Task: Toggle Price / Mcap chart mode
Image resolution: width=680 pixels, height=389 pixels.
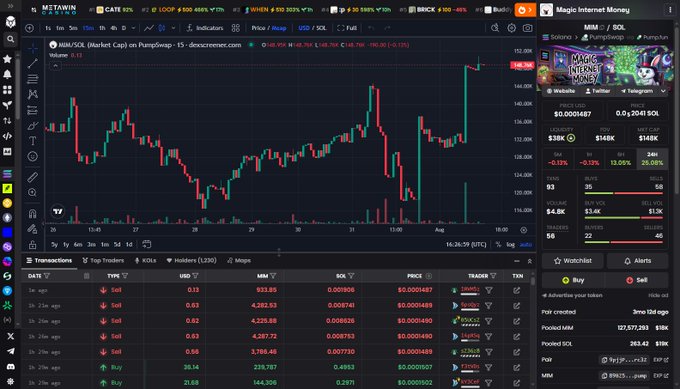Action: pos(269,28)
